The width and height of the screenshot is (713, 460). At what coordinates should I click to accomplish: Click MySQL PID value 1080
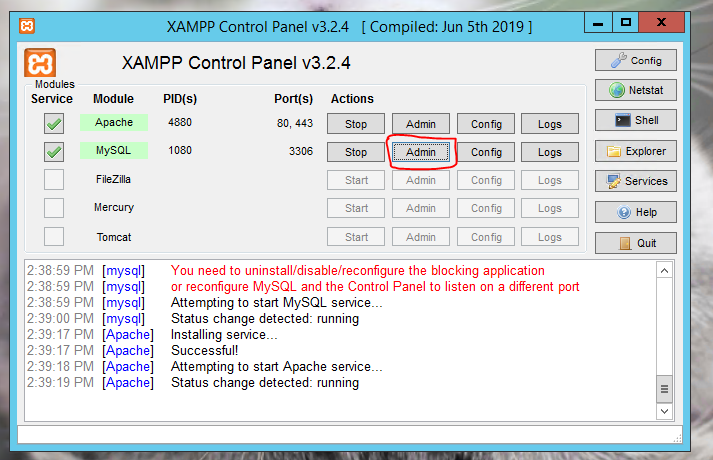[x=180, y=150]
